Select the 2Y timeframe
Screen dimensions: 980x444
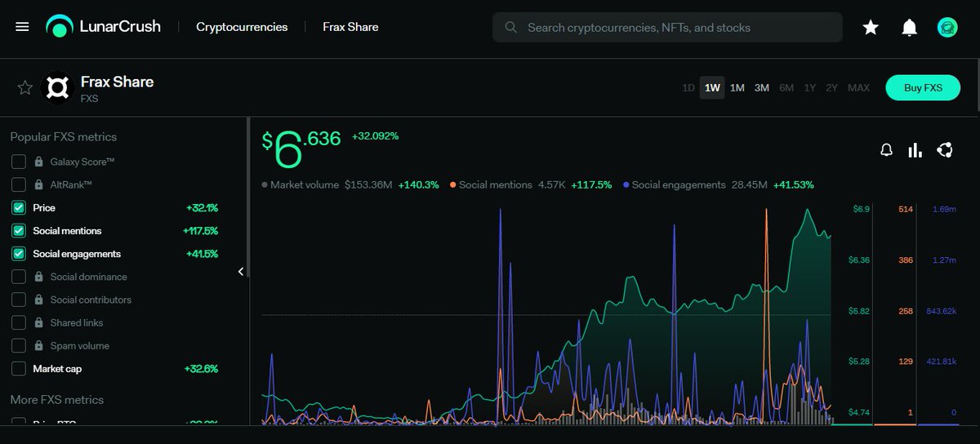831,88
